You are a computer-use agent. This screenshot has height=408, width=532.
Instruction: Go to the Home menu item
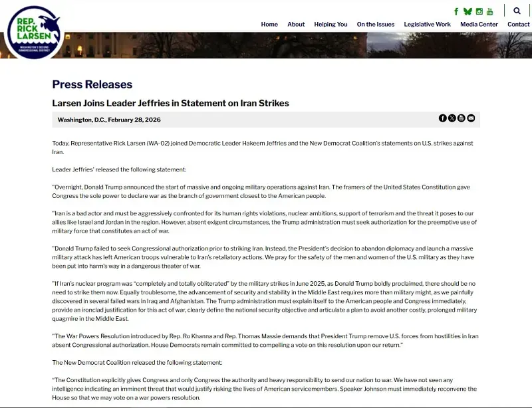click(x=269, y=25)
